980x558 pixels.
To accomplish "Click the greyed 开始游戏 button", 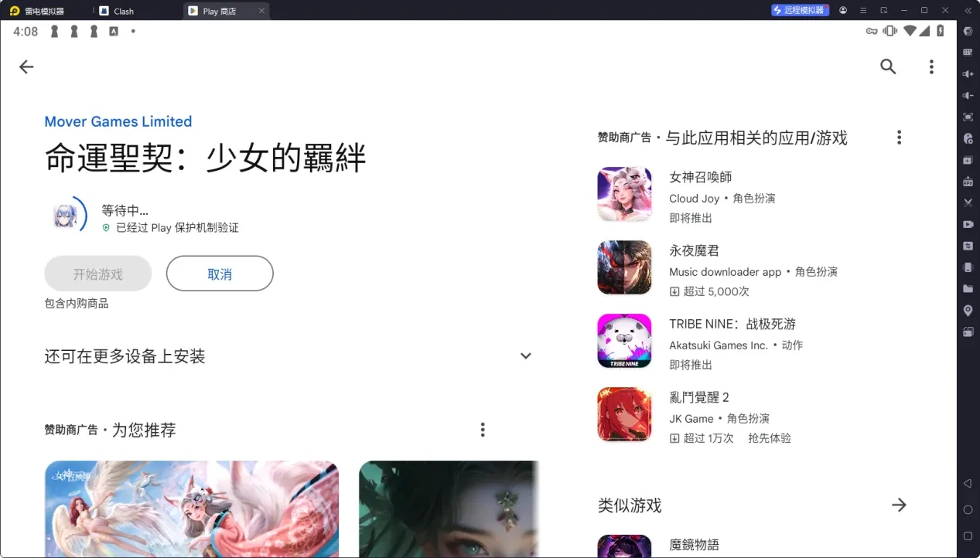I will (x=98, y=274).
